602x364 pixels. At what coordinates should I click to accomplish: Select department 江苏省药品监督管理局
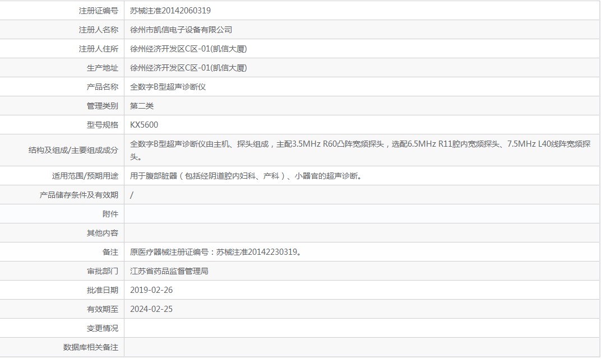point(169,271)
